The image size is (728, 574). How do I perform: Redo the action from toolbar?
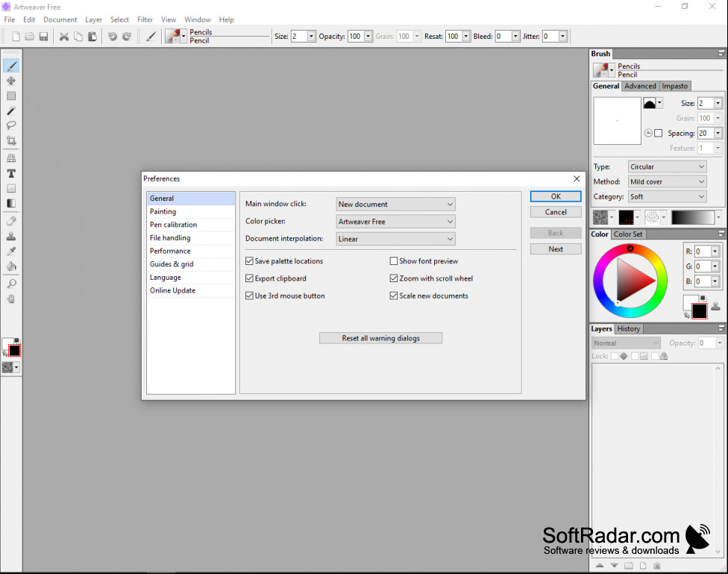pyautogui.click(x=126, y=37)
